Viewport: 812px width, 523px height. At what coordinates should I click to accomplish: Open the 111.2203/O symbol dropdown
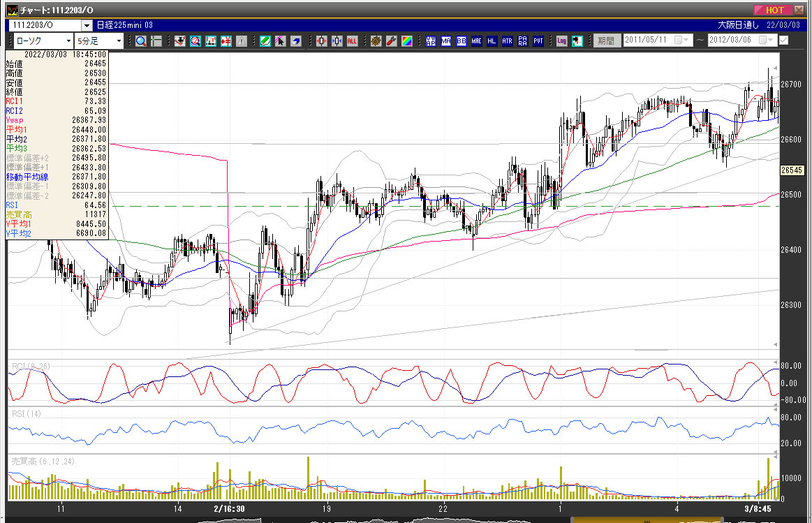[87, 25]
